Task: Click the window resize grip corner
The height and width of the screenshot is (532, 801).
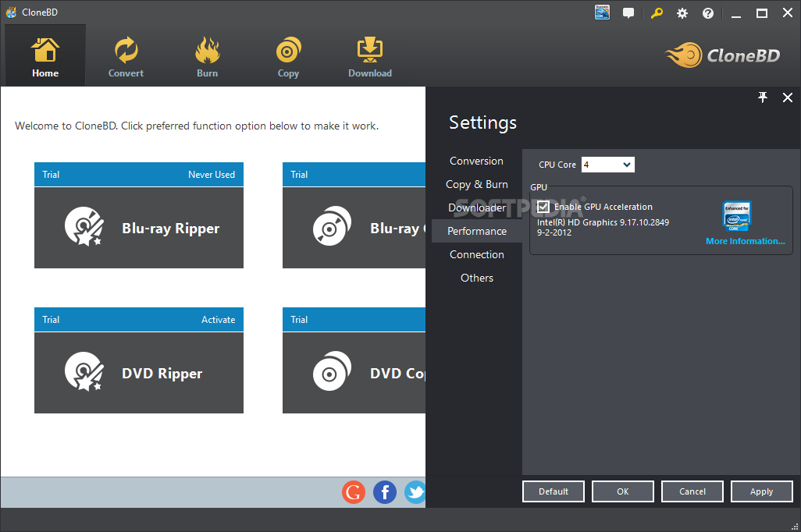Action: 794,527
